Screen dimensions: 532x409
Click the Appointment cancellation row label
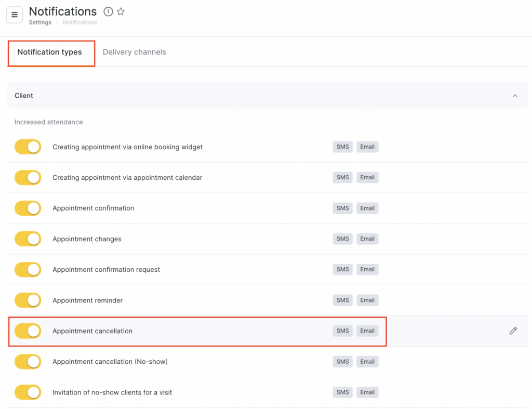click(x=92, y=331)
